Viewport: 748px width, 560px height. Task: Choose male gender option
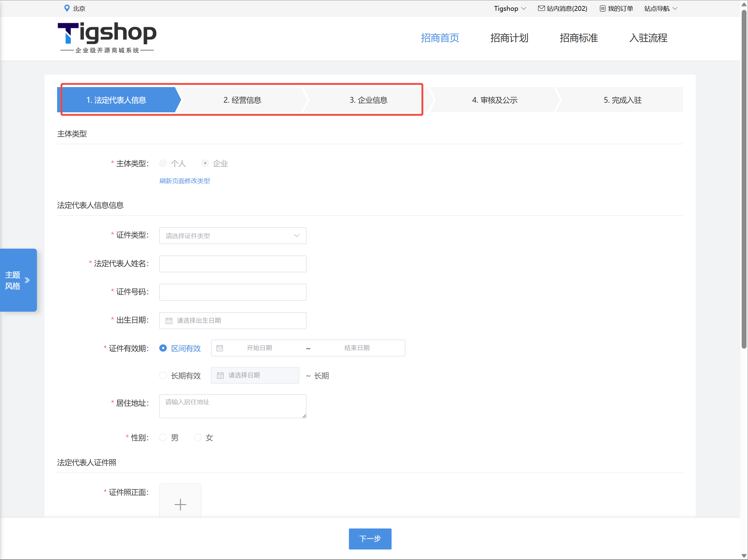tap(163, 438)
